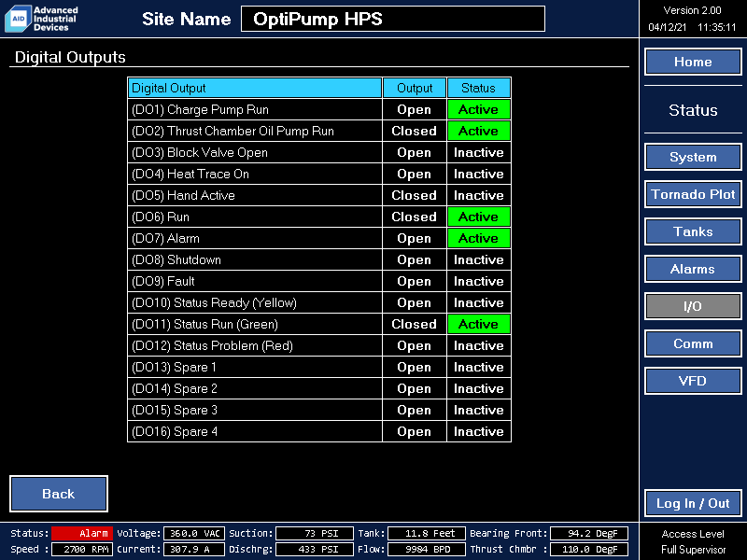Click the 360.0 VAC voltage value
The image size is (747, 560).
194,533
